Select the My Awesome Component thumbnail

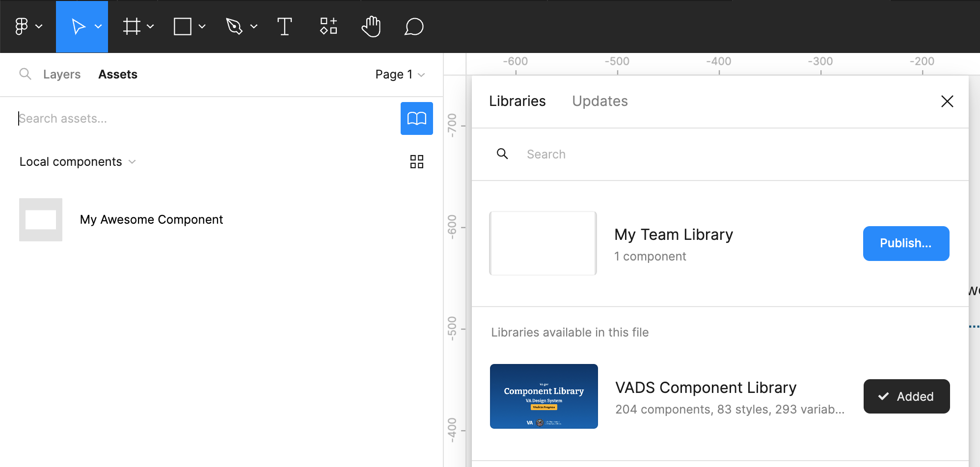point(40,220)
